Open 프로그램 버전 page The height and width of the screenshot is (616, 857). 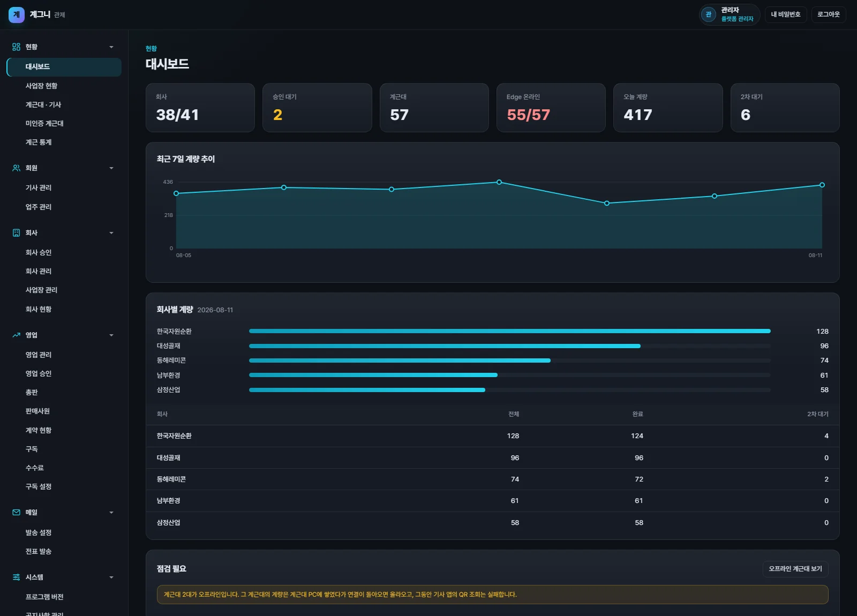tap(64, 597)
